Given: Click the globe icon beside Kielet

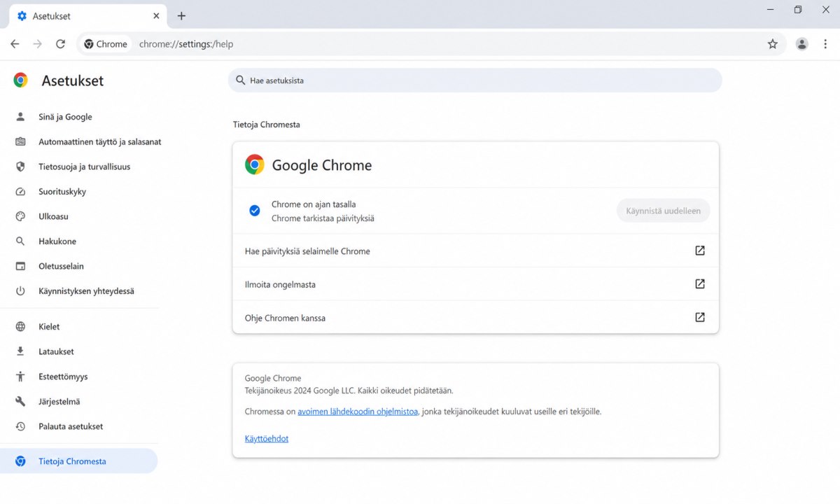Looking at the screenshot, I should click(20, 327).
